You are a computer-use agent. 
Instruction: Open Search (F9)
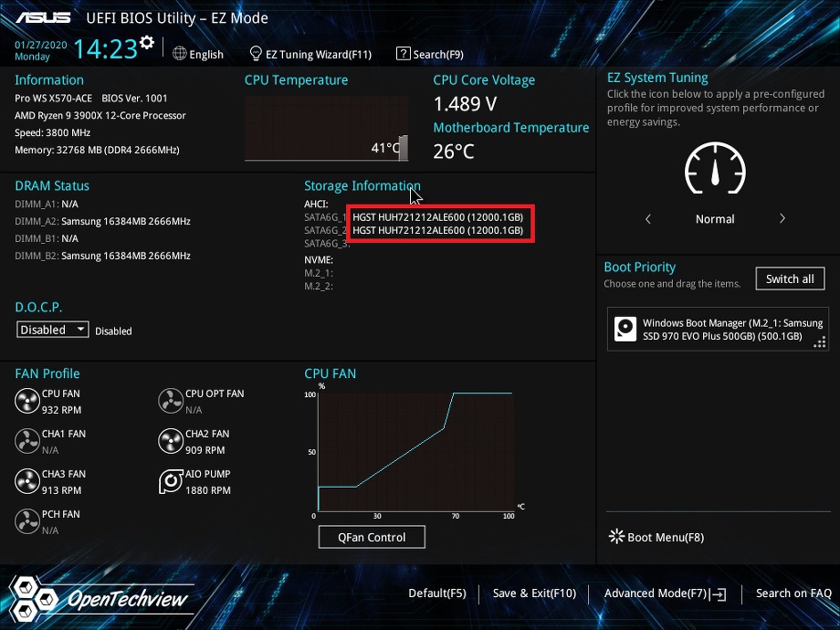430,54
